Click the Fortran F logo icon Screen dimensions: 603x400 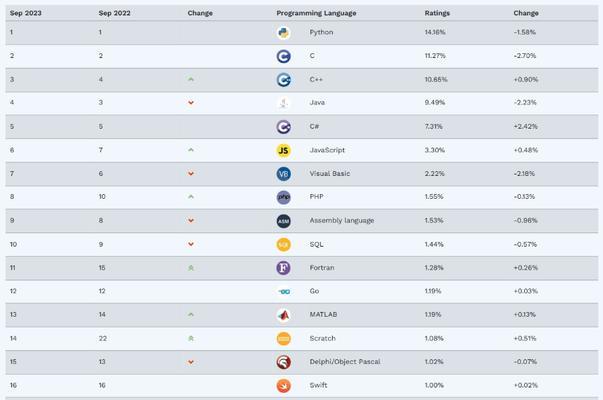(283, 268)
